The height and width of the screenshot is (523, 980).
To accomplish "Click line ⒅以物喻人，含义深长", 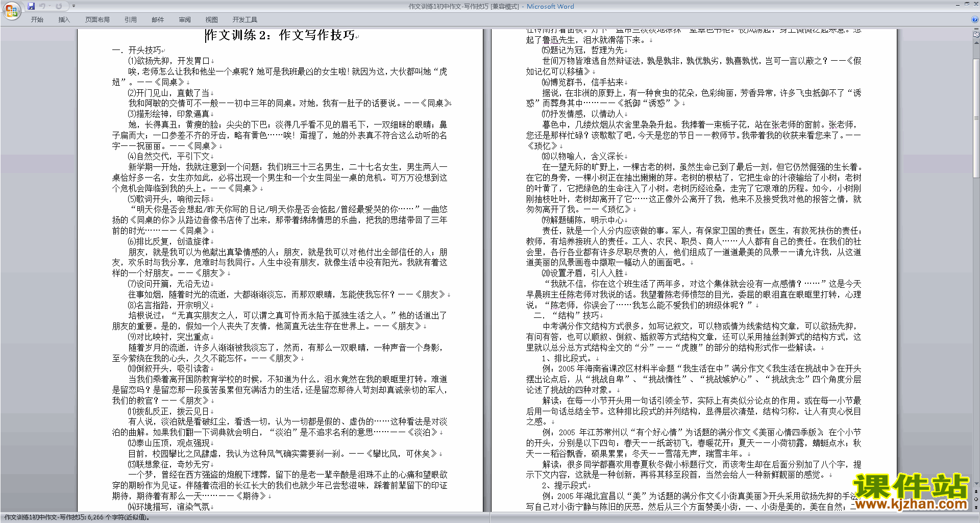I will [x=583, y=156].
